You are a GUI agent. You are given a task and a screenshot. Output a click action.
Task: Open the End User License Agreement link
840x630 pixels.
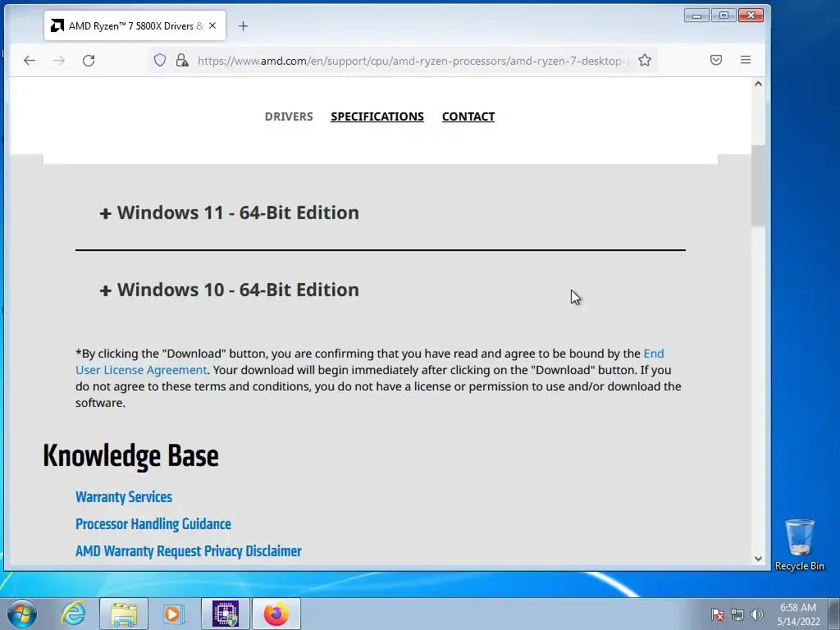coord(141,370)
